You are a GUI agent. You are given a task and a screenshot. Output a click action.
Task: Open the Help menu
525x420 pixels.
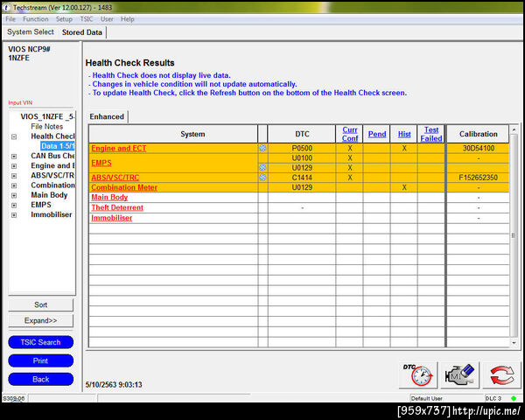[x=127, y=19]
